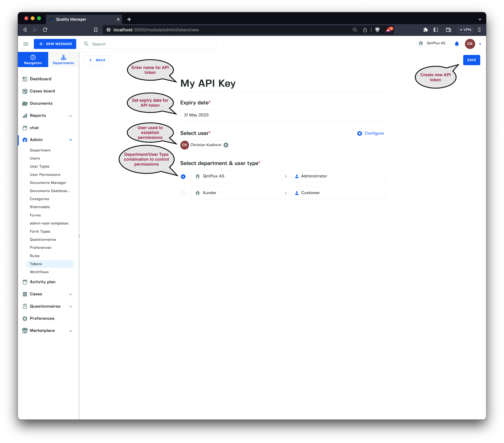Image resolution: width=504 pixels, height=443 pixels.
Task: Click the Expiry date input field
Action: [x=283, y=115]
